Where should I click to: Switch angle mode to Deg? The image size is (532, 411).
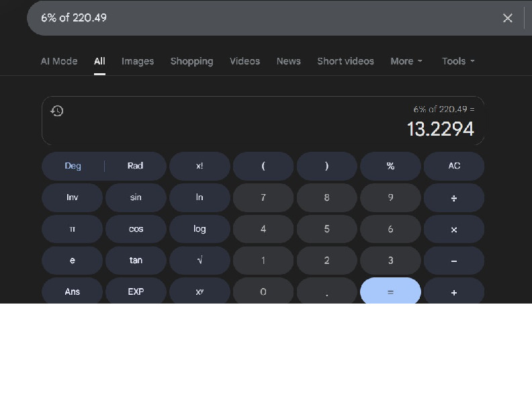pos(73,166)
